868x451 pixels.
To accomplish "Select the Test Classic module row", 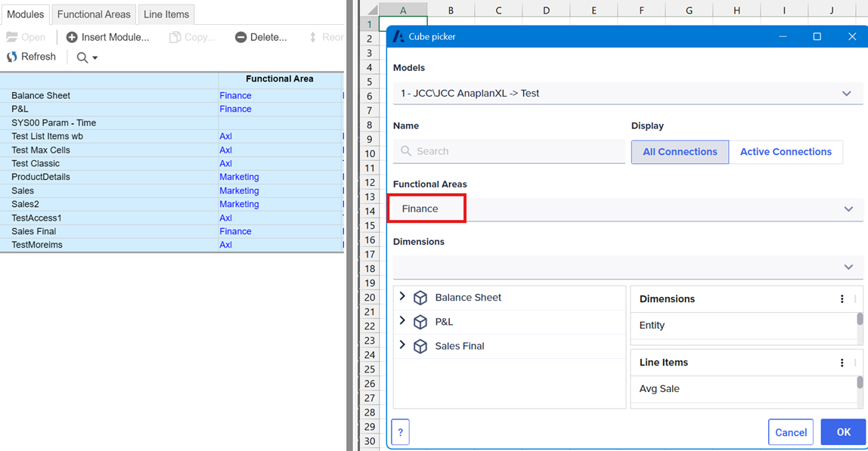I will click(172, 163).
